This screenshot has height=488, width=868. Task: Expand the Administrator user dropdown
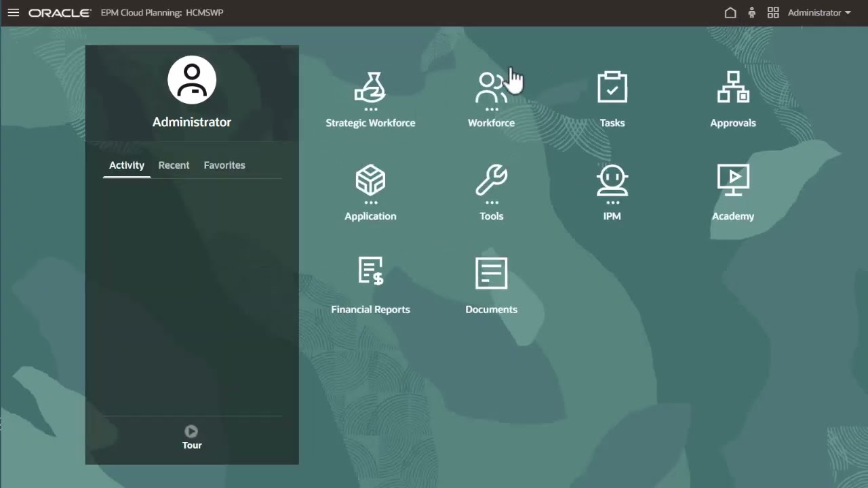pyautogui.click(x=819, y=13)
